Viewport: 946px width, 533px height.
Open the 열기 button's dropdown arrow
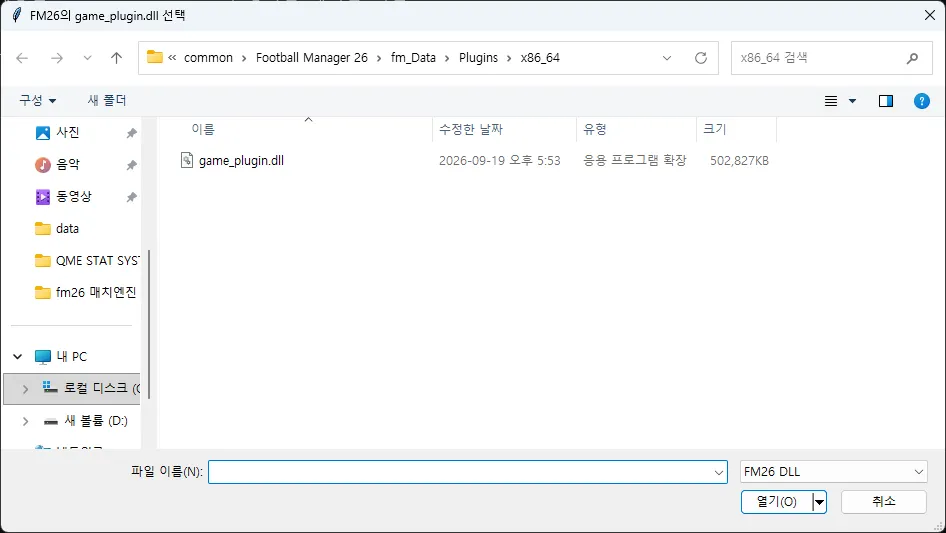coord(819,502)
